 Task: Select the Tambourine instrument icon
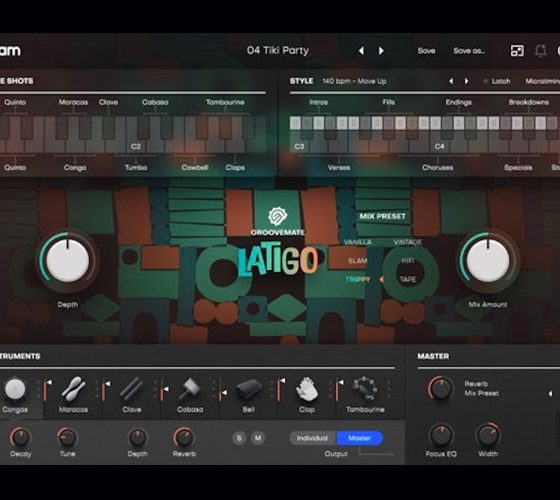pyautogui.click(x=365, y=389)
